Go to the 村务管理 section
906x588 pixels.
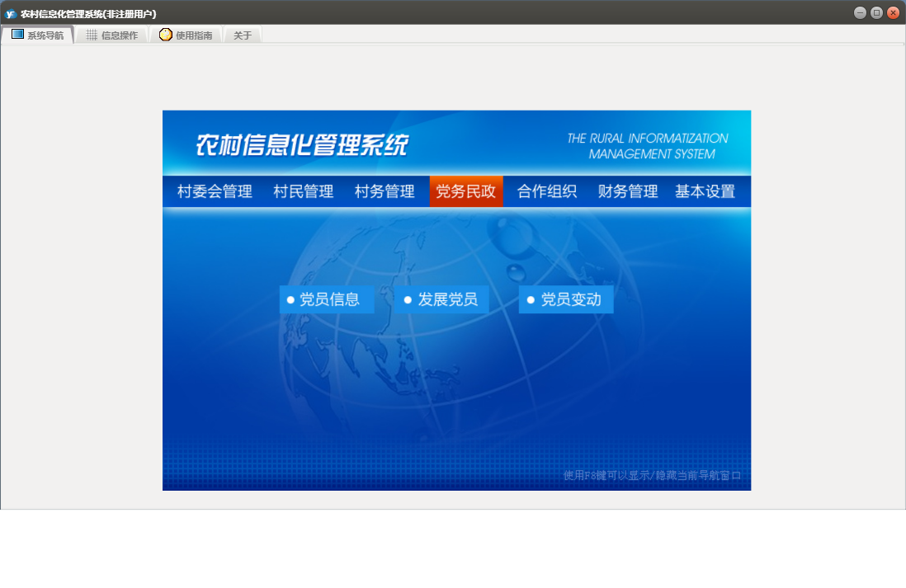(385, 191)
